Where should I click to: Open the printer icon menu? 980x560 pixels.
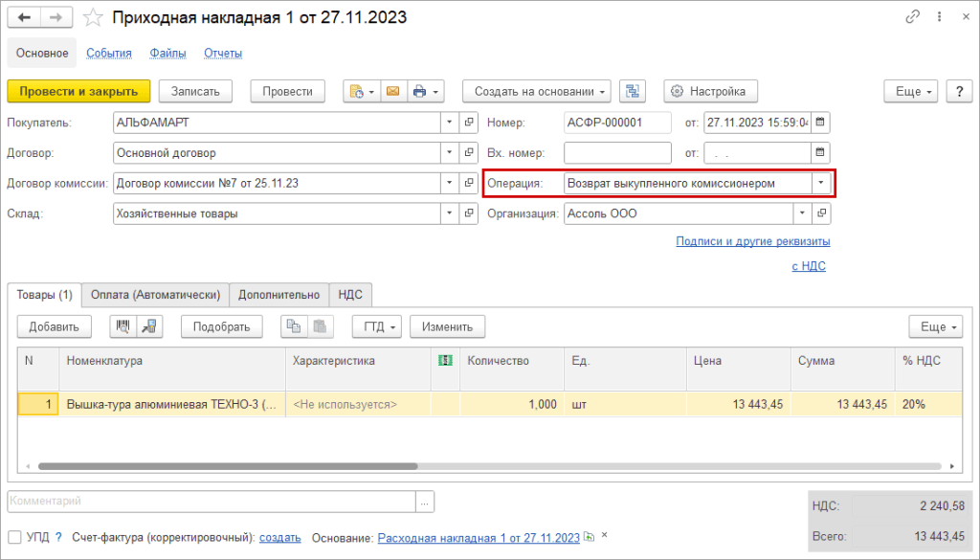[426, 91]
